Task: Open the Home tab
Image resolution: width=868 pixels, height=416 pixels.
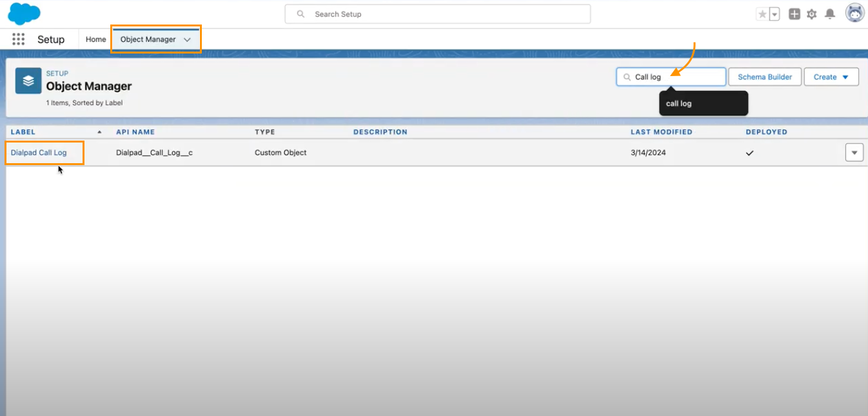Action: 95,39
